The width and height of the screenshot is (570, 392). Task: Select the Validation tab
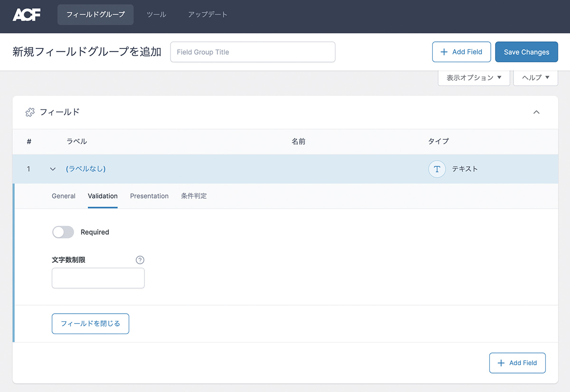(103, 196)
